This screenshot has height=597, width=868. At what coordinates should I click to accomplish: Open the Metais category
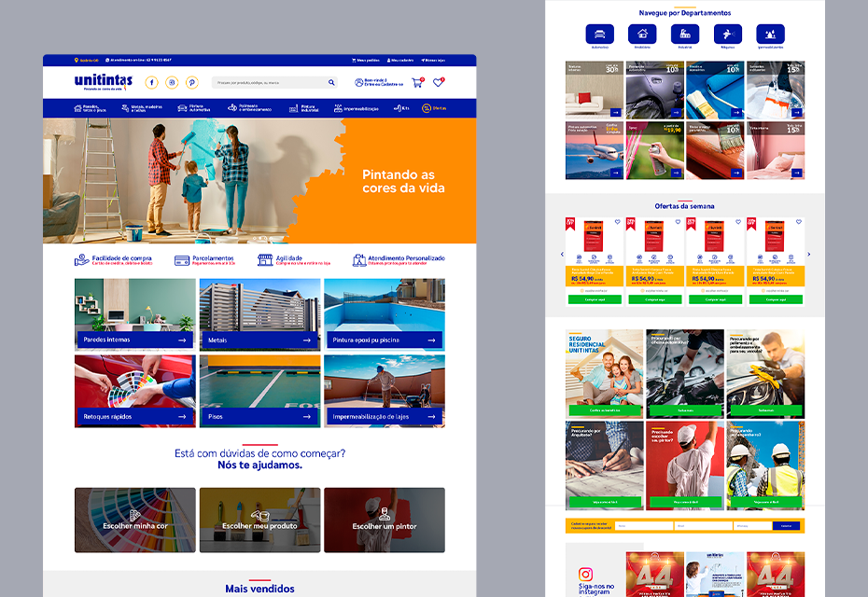pyautogui.click(x=260, y=314)
